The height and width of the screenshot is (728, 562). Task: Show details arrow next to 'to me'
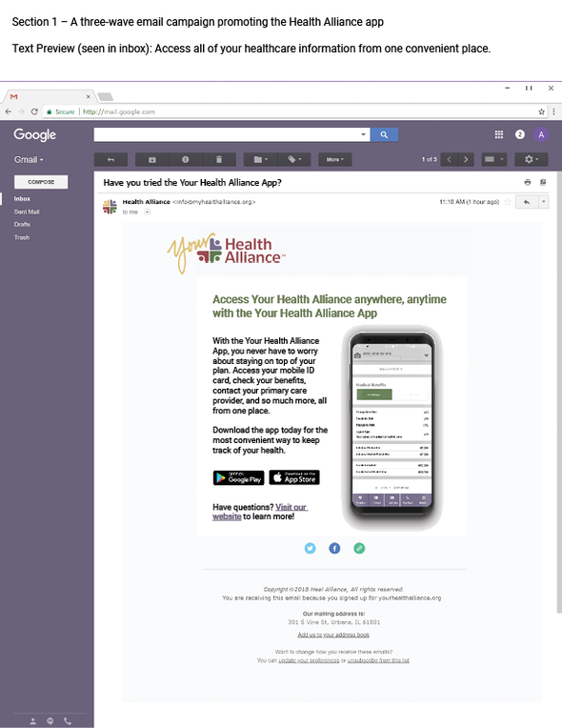click(147, 212)
